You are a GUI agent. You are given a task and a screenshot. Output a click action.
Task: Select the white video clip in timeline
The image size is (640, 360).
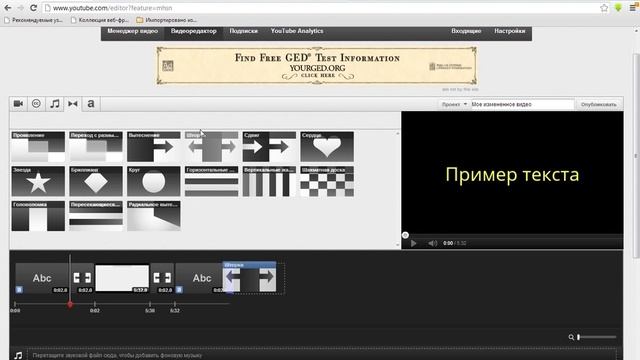click(122, 278)
